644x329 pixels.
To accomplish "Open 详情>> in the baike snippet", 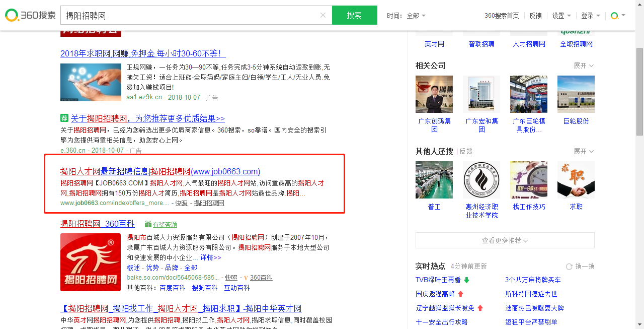I will tap(211, 257).
